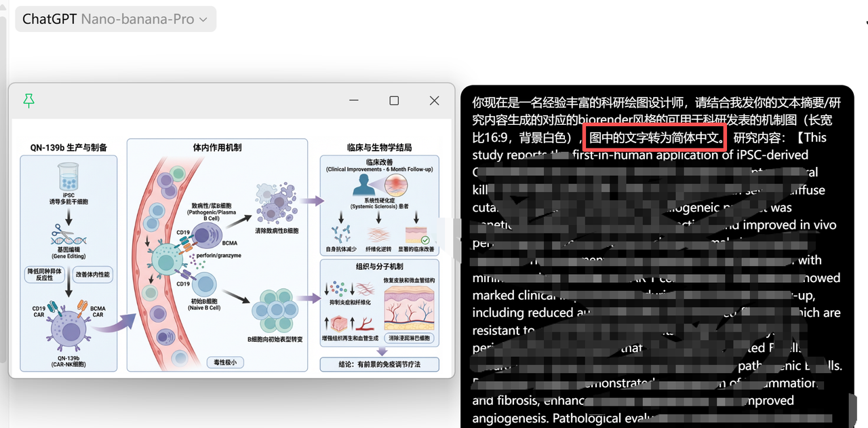Click the 结论 conclusion banner
The image size is (868, 428).
pos(380,364)
